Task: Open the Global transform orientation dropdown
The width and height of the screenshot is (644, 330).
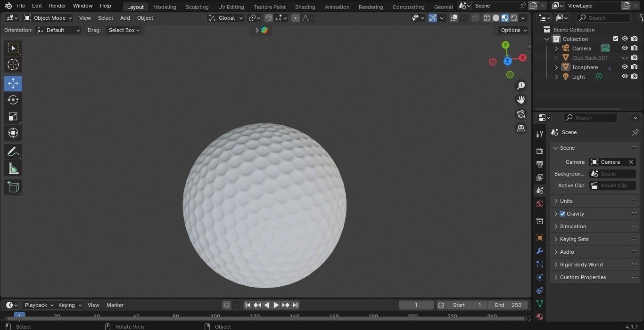Action: 226,18
